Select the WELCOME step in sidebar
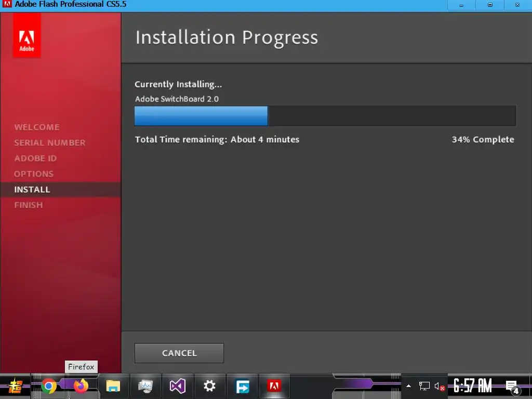This screenshot has height=399, width=532. (x=37, y=127)
